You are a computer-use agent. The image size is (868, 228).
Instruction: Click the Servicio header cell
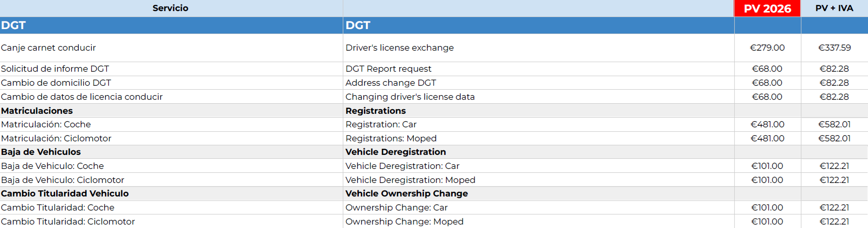click(170, 8)
